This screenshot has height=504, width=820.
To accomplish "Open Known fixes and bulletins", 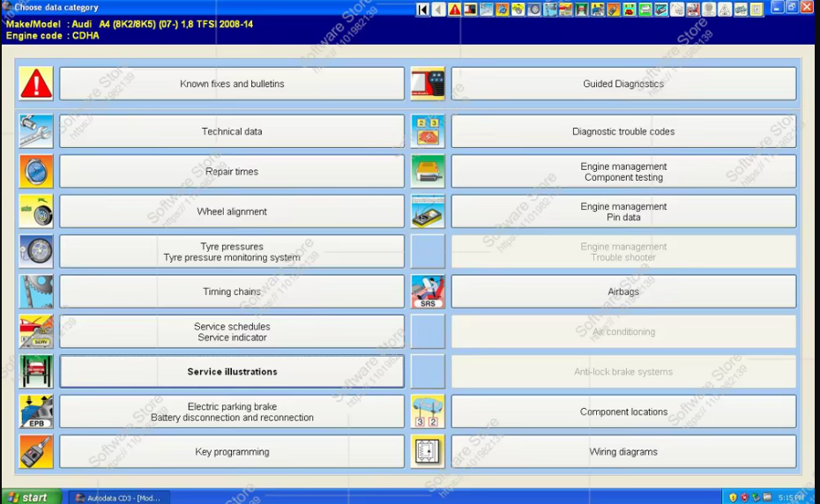I will click(x=232, y=84).
